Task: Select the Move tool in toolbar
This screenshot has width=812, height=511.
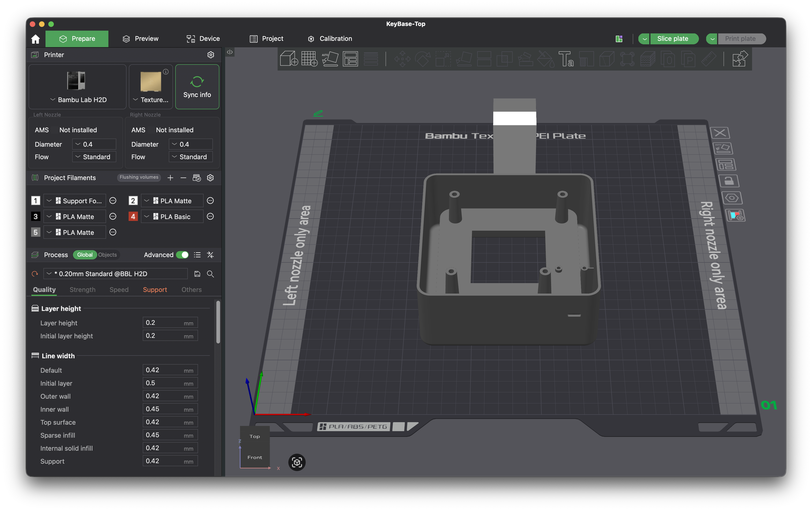Action: click(x=402, y=59)
